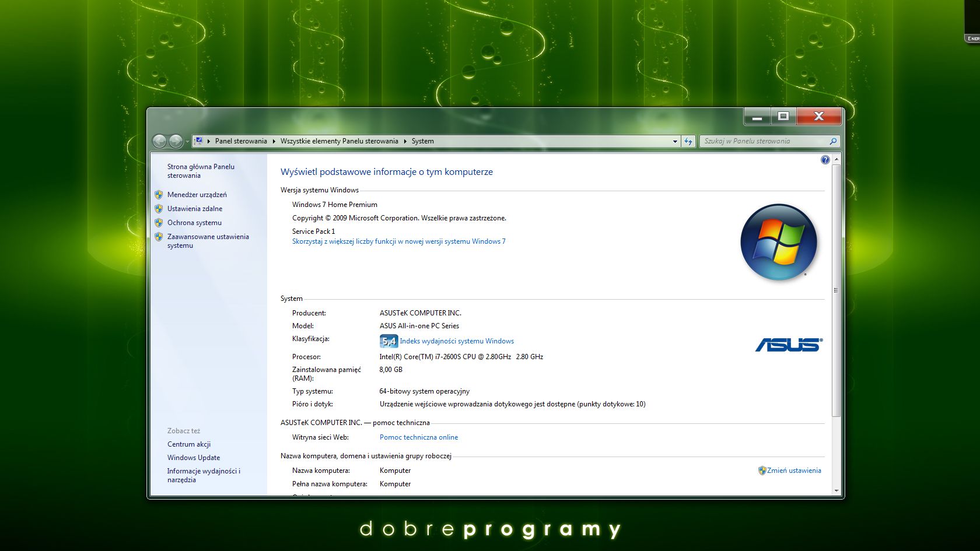980x551 pixels.
Task: Click the Komputer value beside Nazwa komputera
Action: pyautogui.click(x=395, y=471)
